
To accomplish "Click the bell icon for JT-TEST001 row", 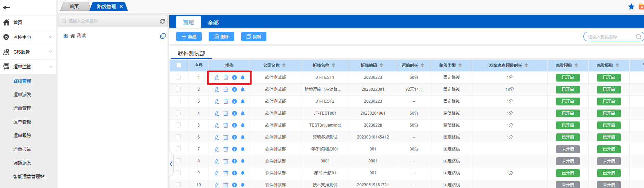I will tap(242, 113).
